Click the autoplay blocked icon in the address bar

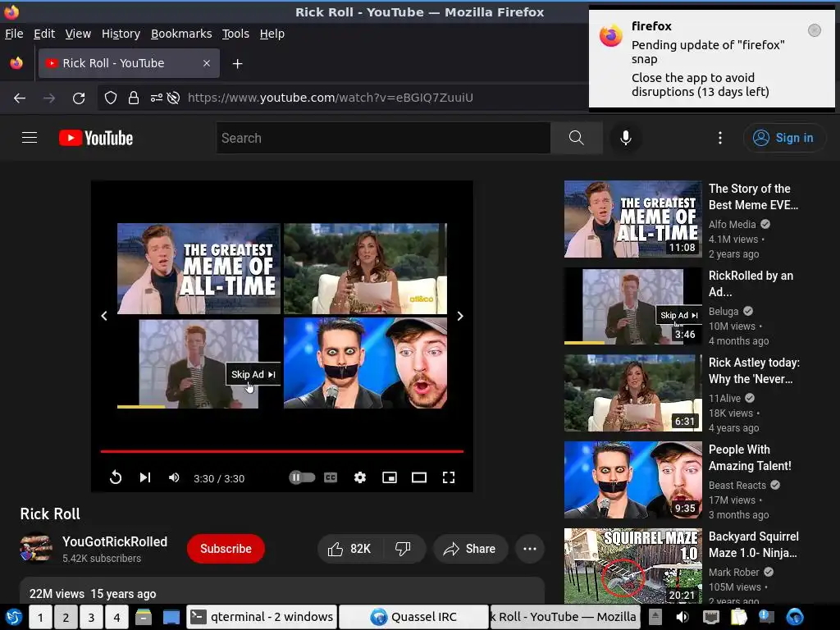(x=173, y=98)
